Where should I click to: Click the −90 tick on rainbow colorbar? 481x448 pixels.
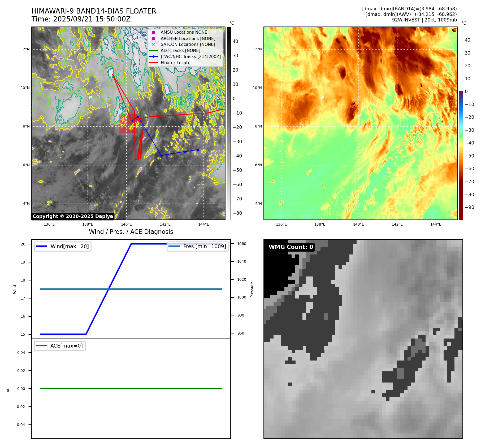coord(470,207)
